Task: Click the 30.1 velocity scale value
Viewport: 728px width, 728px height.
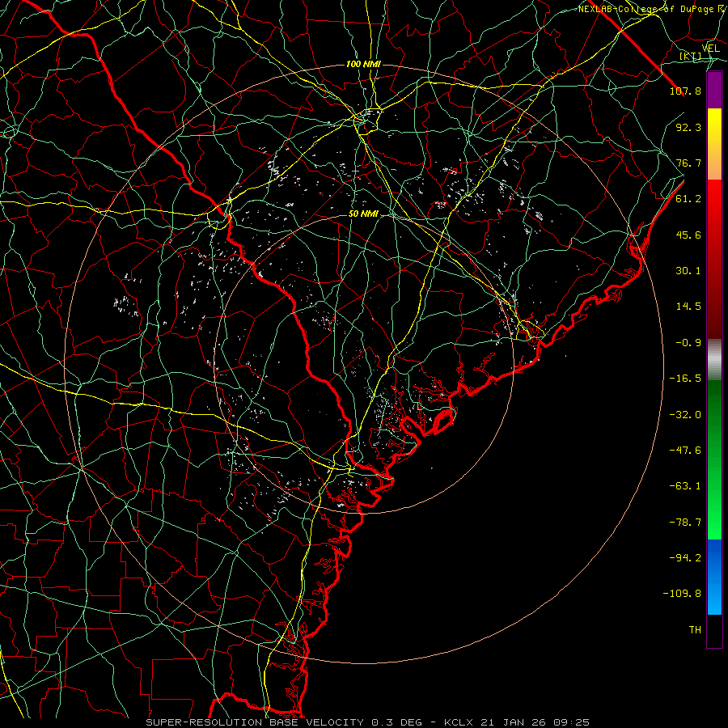Action: [688, 271]
